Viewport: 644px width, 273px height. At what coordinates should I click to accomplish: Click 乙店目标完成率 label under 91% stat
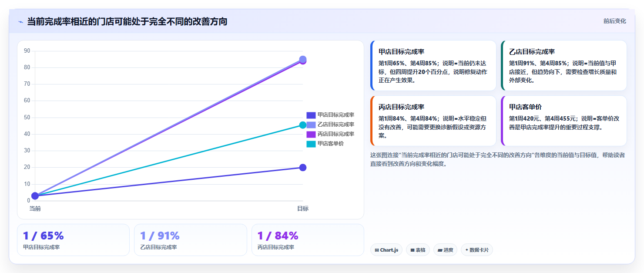(158, 247)
